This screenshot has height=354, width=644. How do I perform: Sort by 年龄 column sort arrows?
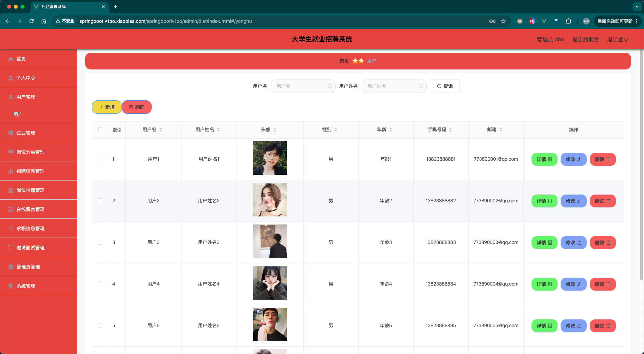point(391,130)
